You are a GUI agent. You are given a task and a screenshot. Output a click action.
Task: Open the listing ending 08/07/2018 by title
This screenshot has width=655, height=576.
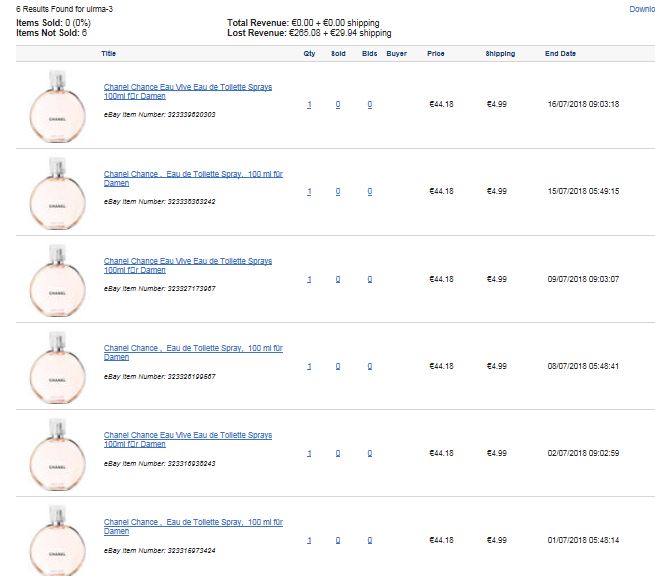193,352
